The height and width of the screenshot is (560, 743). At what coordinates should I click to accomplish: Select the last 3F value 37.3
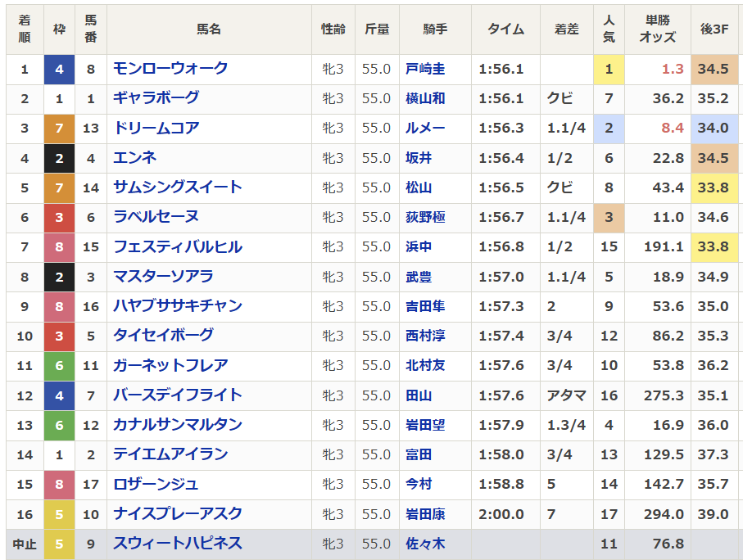[713, 455]
